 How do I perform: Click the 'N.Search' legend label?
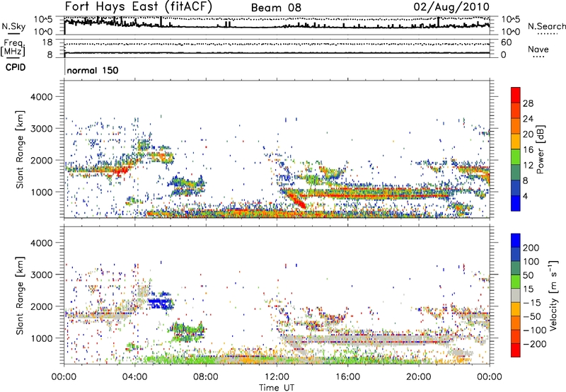pos(546,26)
